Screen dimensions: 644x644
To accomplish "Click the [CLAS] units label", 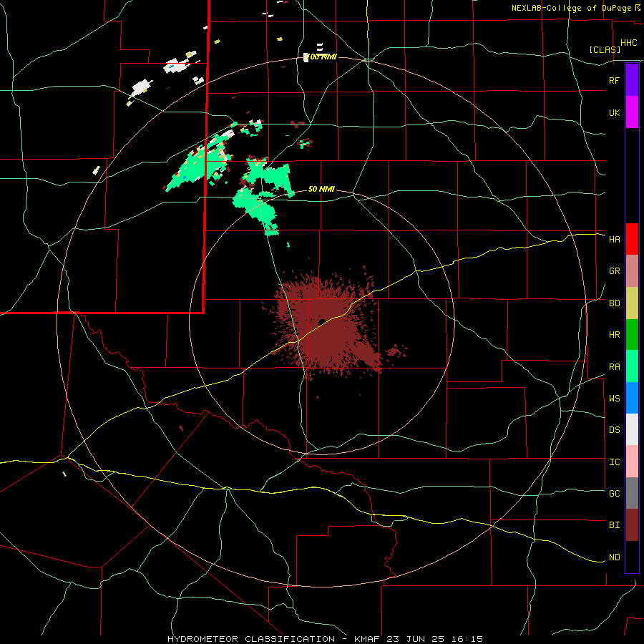I will point(605,50).
